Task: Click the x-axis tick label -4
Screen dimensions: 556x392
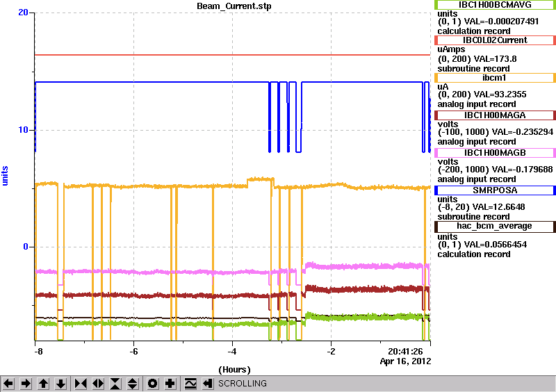Action: [232, 352]
